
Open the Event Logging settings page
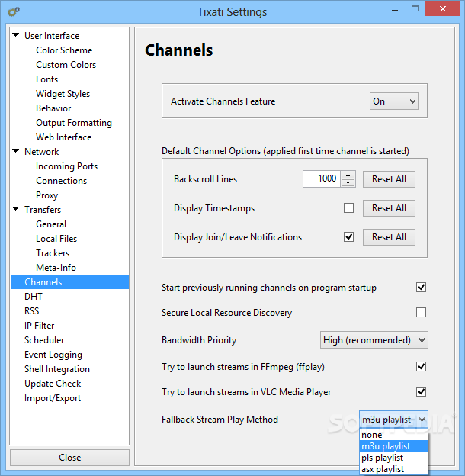[53, 355]
